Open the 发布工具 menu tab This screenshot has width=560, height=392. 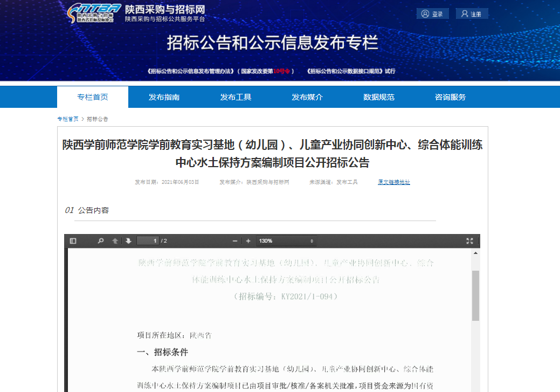pos(236,97)
